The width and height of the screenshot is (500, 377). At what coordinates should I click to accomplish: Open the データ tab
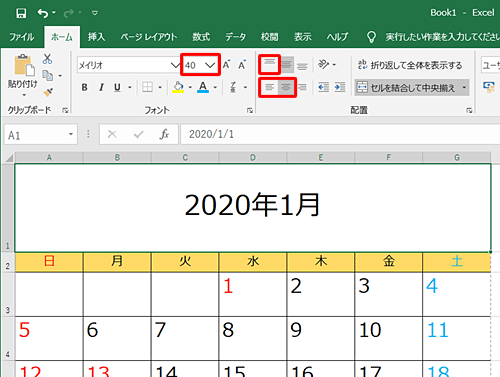[235, 37]
